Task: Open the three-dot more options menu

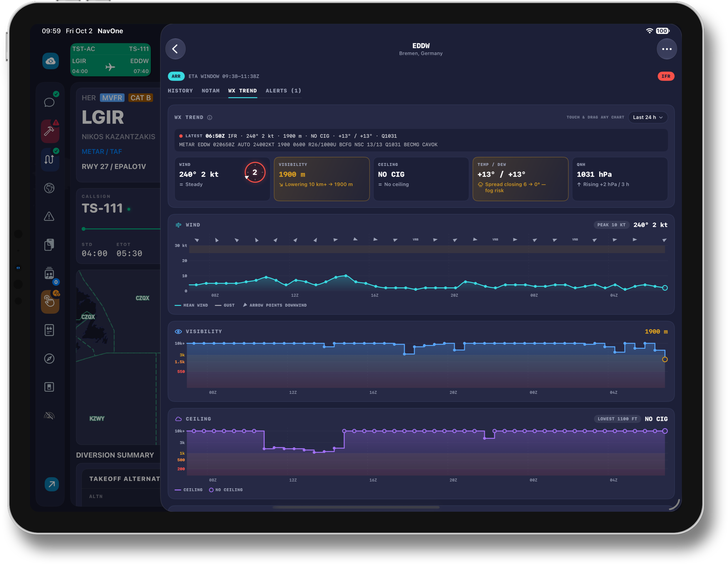Action: point(666,49)
